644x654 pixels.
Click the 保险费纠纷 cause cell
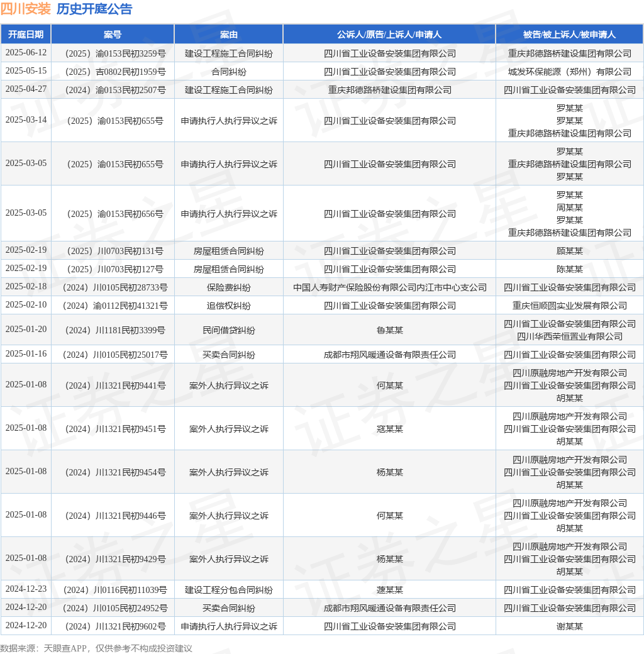click(228, 288)
